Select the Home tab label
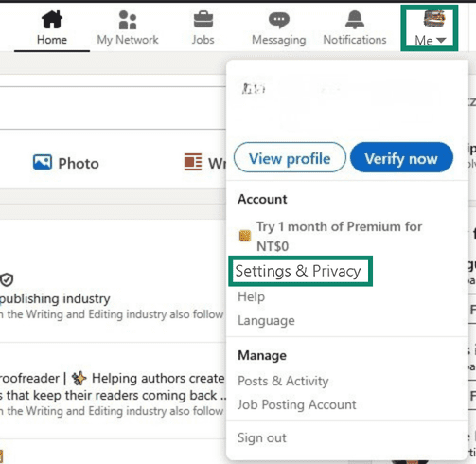 pos(52,40)
